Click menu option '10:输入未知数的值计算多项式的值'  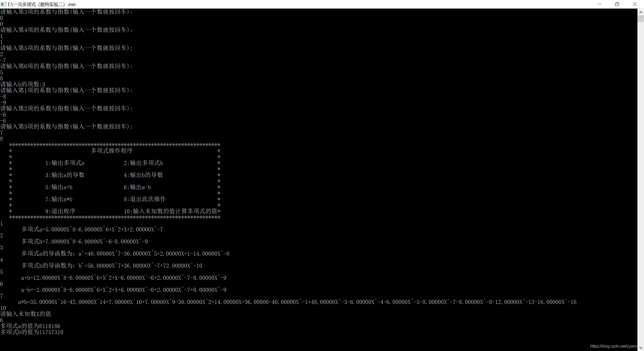coord(171,211)
